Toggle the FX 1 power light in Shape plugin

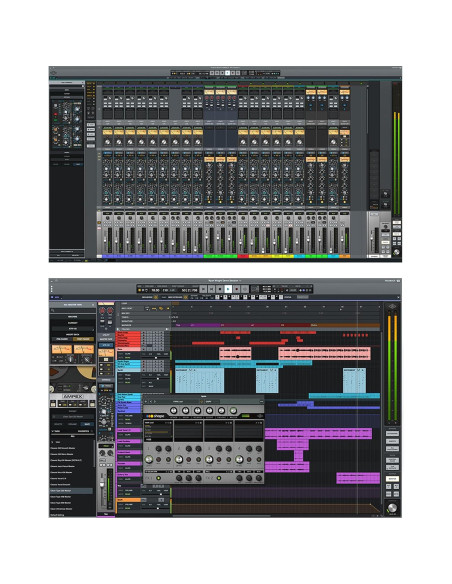(x=159, y=478)
